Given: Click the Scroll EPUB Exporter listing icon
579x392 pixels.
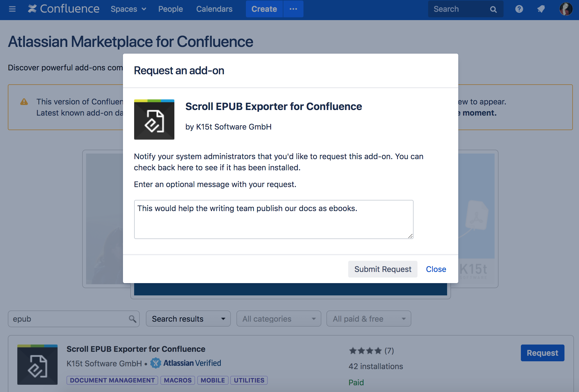Looking at the screenshot, I should tap(37, 365).
